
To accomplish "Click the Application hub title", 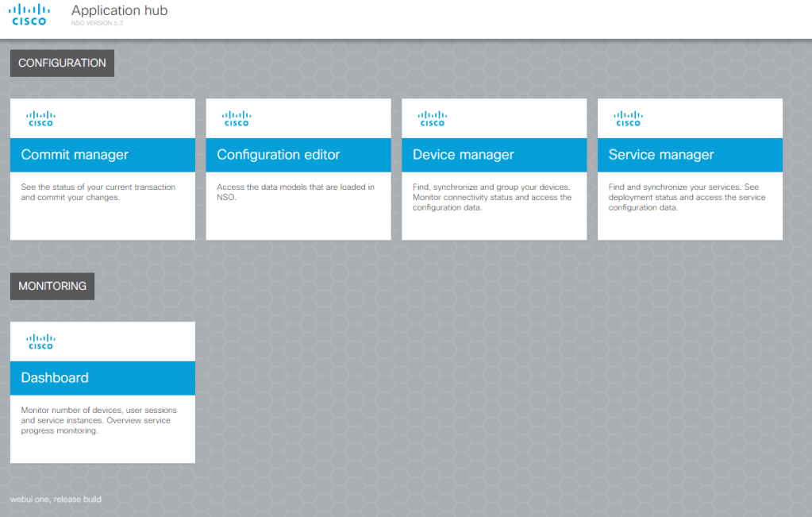I will click(119, 11).
